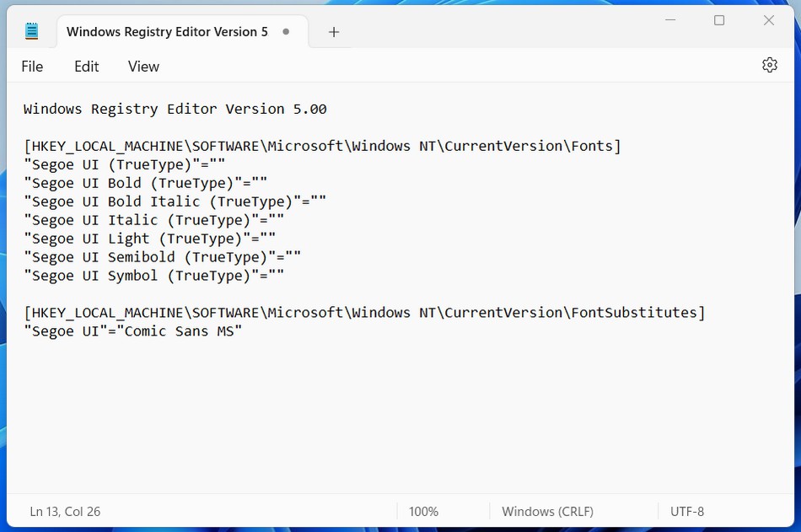Open the View menu

click(143, 67)
